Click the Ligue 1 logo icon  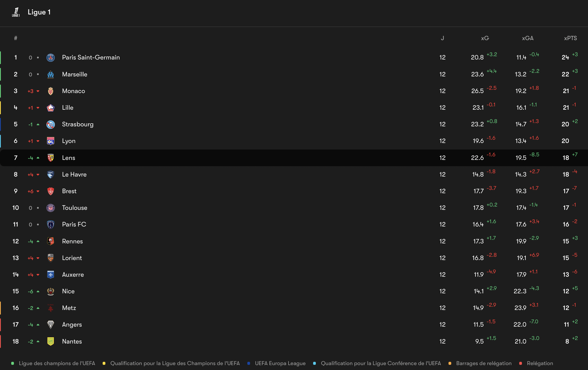tap(16, 12)
